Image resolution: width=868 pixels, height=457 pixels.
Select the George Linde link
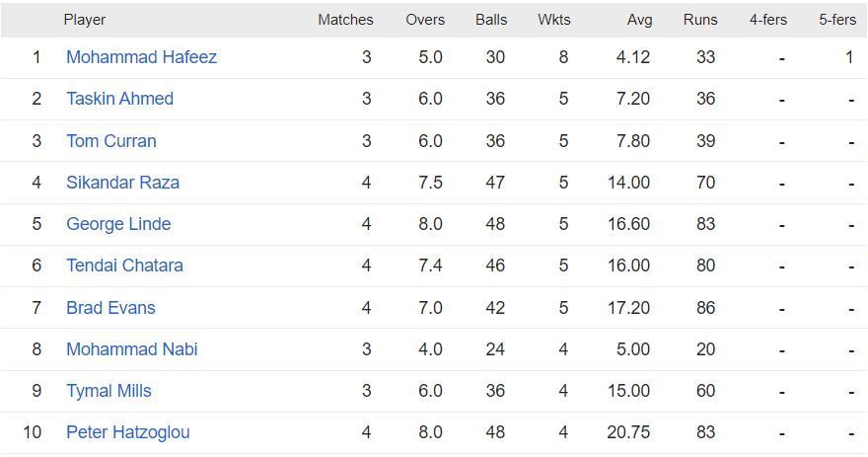coord(118,224)
